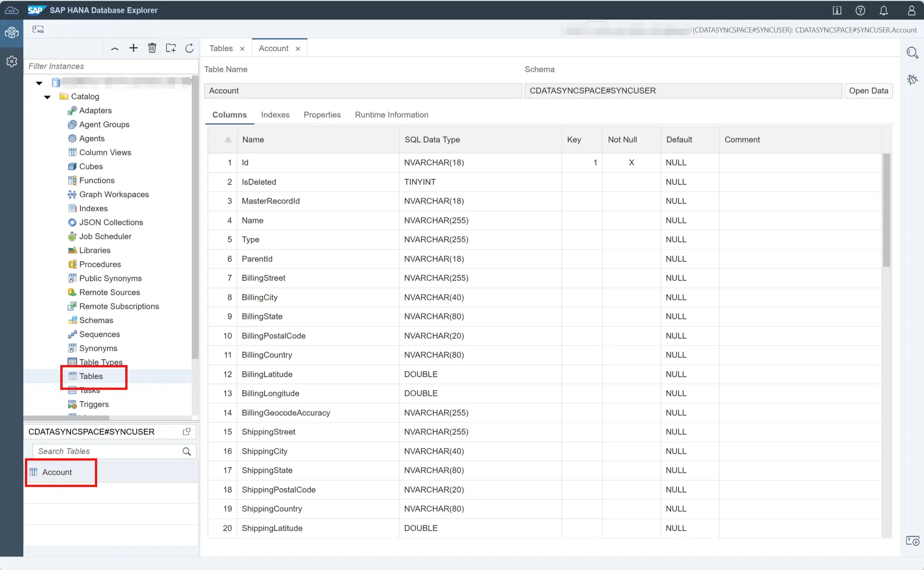Collapse the Catalog folder
This screenshot has height=570, width=924.
coord(47,97)
